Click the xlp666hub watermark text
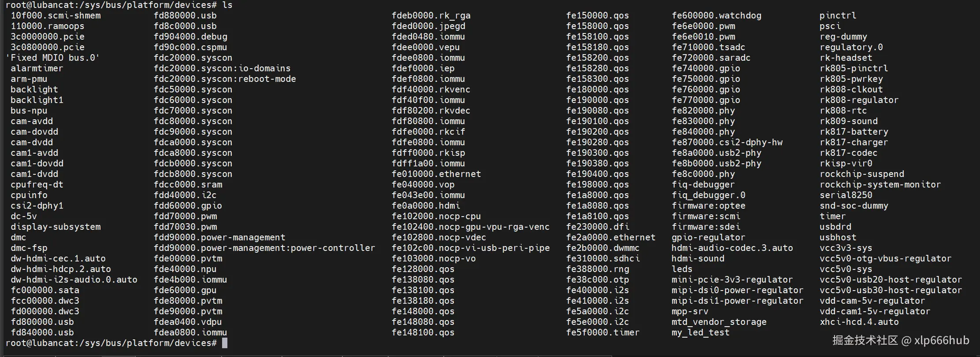Viewport: 980px width, 357px height. [942, 340]
